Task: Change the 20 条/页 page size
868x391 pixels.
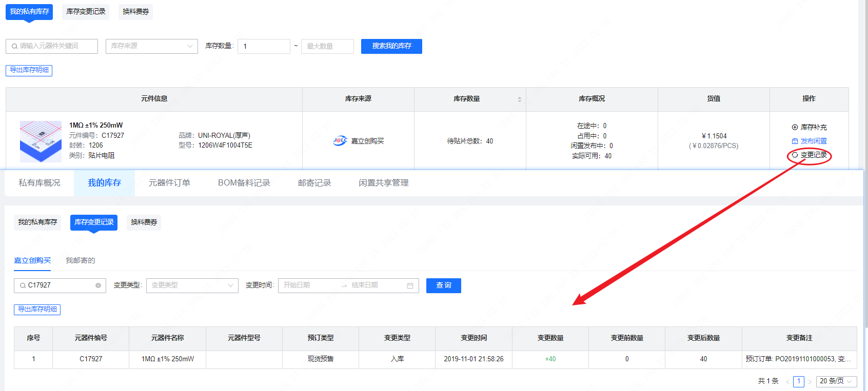Action: point(836,381)
